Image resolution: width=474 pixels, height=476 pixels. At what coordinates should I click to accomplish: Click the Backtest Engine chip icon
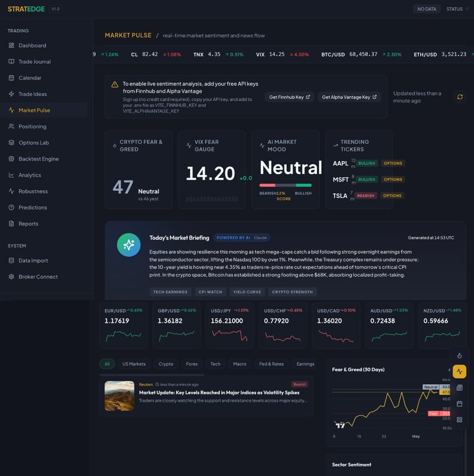coord(12,159)
